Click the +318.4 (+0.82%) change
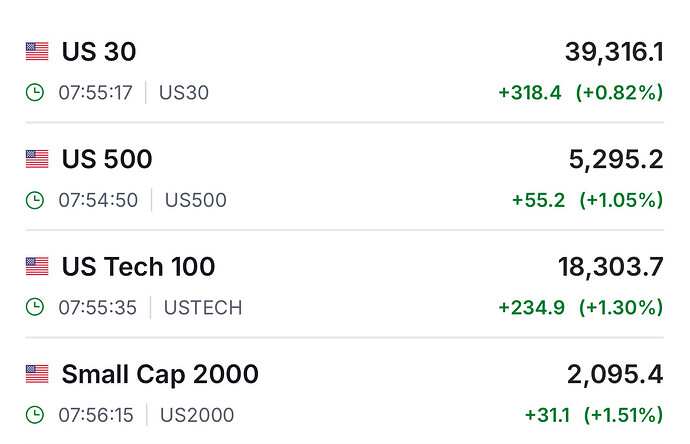 [581, 93]
